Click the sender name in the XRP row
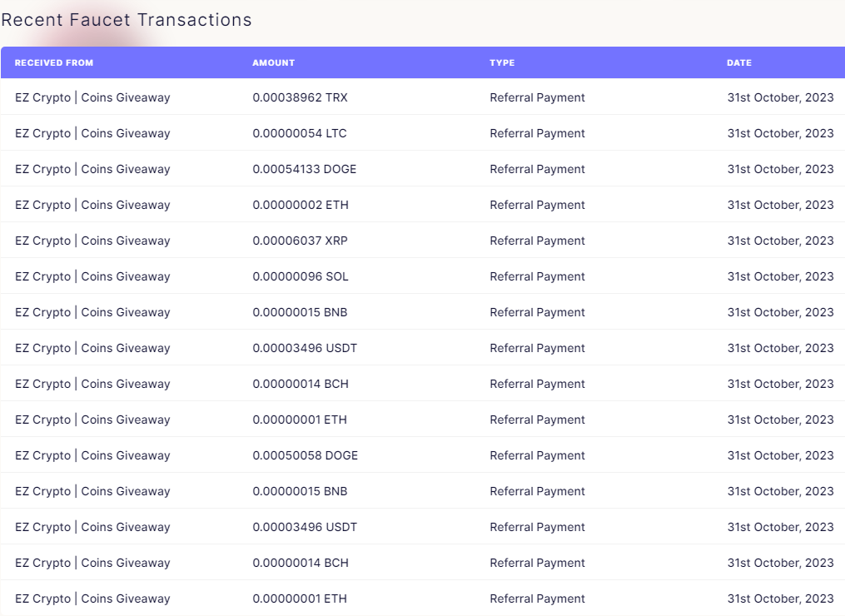845x616 pixels. [x=92, y=241]
